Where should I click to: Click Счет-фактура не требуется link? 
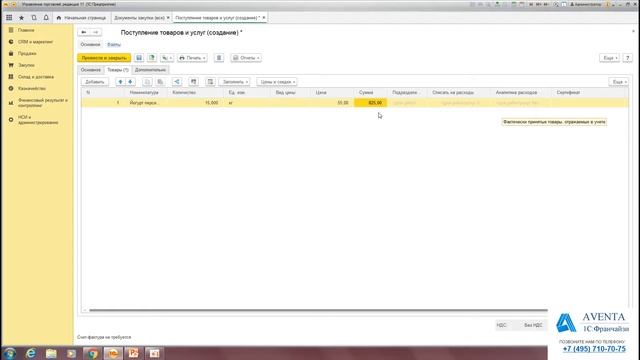(x=104, y=338)
